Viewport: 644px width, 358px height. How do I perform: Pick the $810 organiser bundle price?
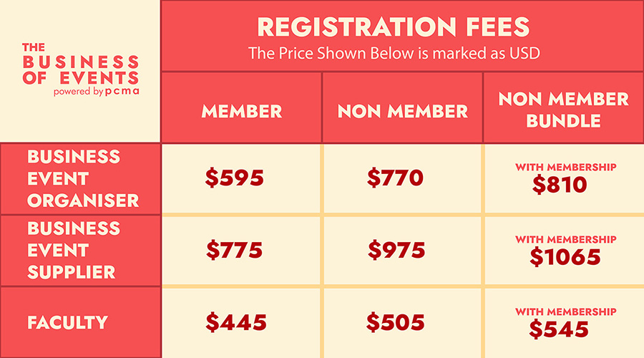click(x=560, y=185)
